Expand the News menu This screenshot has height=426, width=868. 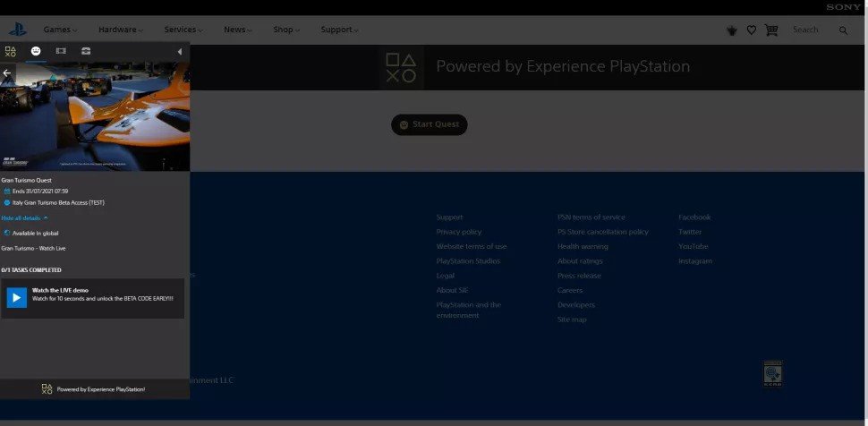[238, 30]
